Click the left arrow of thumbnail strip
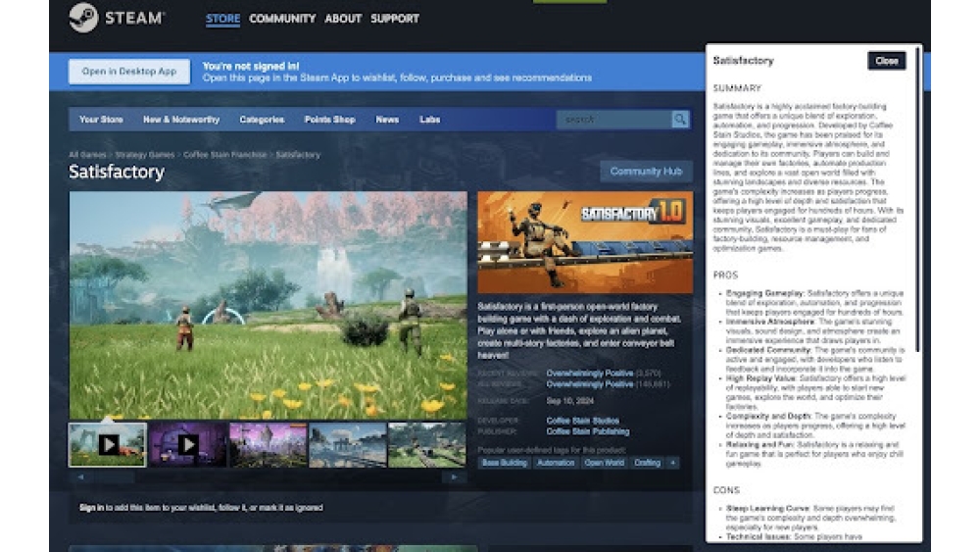Image resolution: width=980 pixels, height=552 pixels. 80,477
